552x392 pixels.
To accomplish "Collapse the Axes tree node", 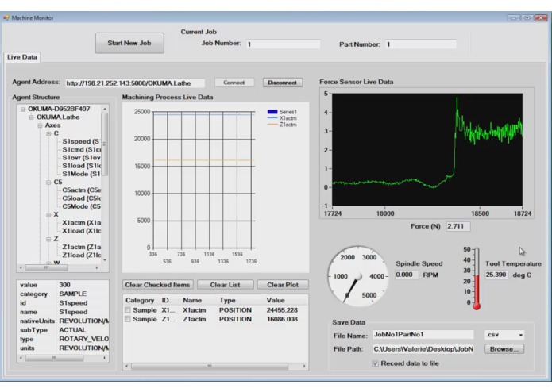I will coord(40,125).
